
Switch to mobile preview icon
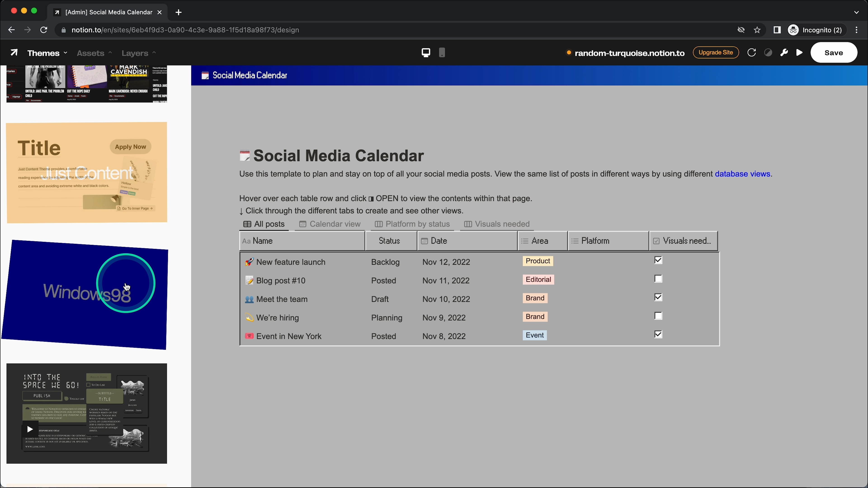coord(442,53)
